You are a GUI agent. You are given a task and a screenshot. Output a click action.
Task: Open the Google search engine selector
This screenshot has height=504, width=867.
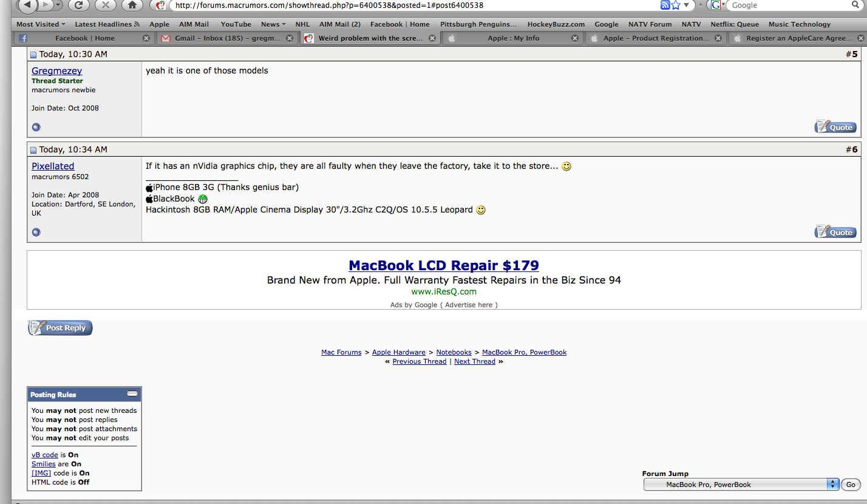(x=718, y=5)
